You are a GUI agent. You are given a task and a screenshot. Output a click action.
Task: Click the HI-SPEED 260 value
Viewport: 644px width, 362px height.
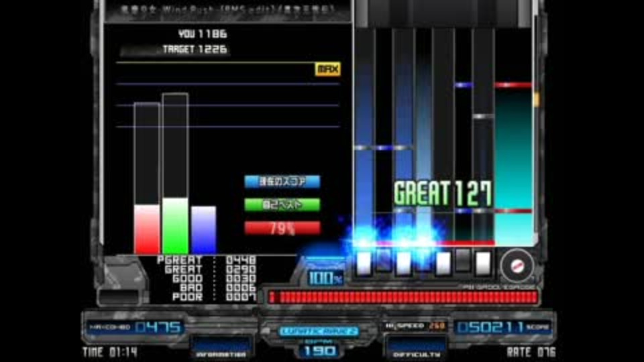point(437,326)
